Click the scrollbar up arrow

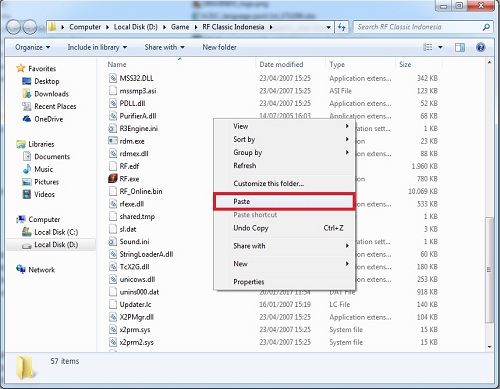489,62
